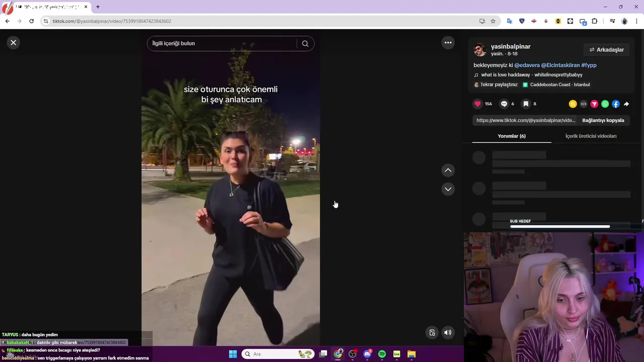The width and height of the screenshot is (644, 362).
Task: Open the blue shield extension icon
Action: tap(522, 21)
